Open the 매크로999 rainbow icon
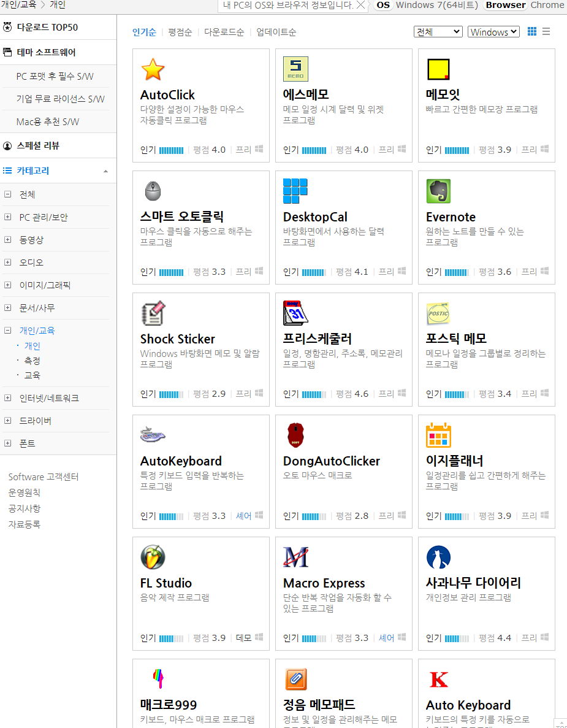Viewport: 567px width, 728px height. click(158, 678)
